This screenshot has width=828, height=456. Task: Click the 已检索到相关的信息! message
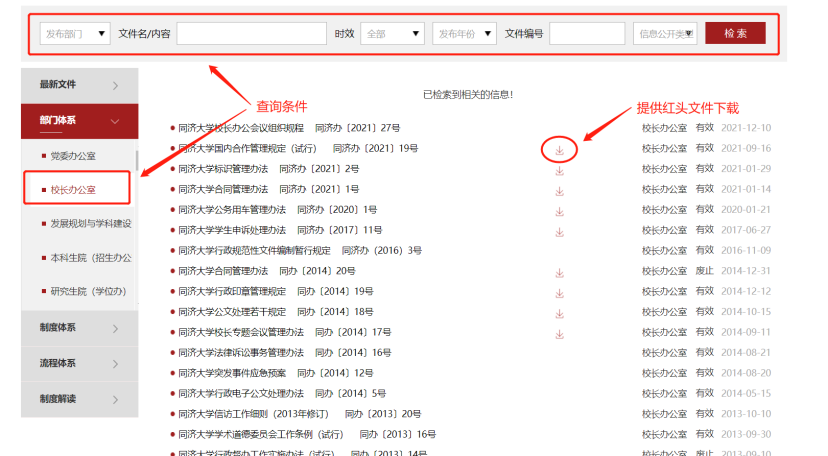pos(468,94)
